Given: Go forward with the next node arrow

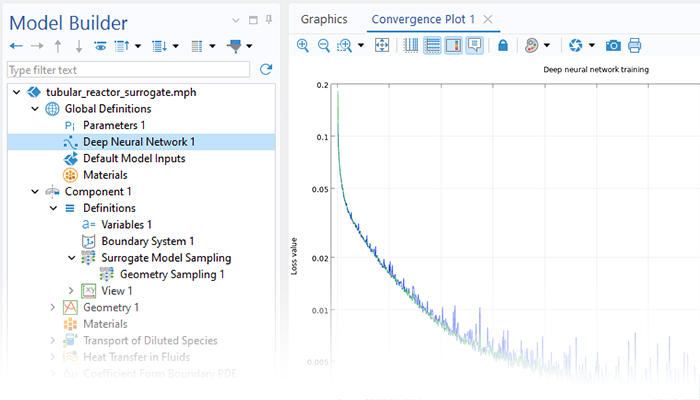Looking at the screenshot, I should (x=37, y=46).
